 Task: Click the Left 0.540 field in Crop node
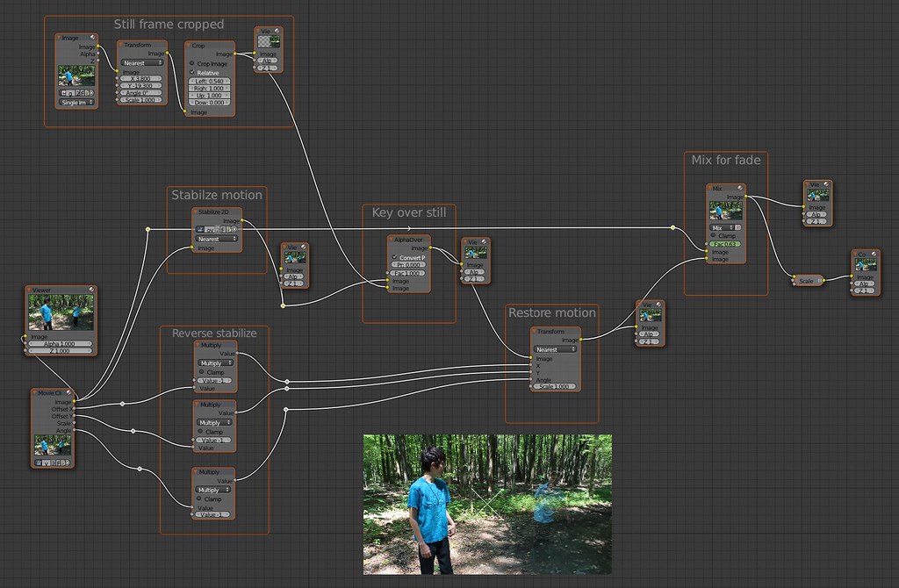pyautogui.click(x=210, y=82)
